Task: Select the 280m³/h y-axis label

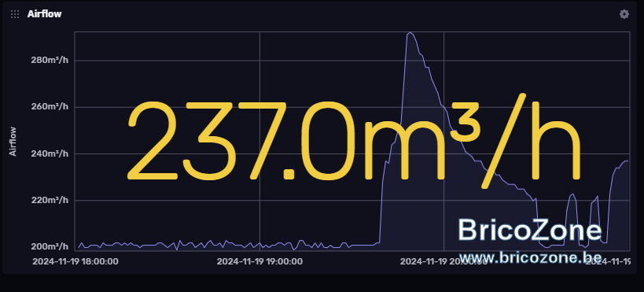Action: click(50, 61)
